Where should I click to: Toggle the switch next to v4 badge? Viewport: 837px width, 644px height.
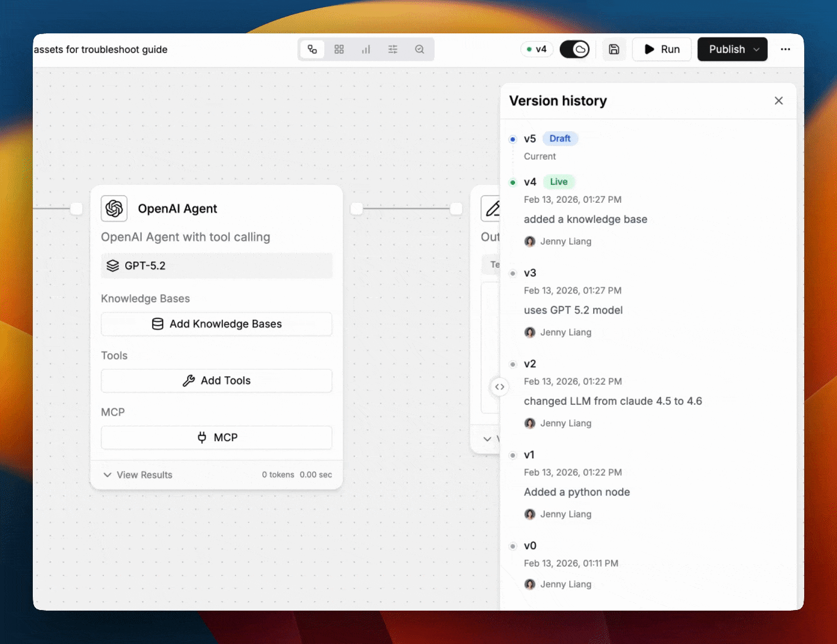pos(574,49)
